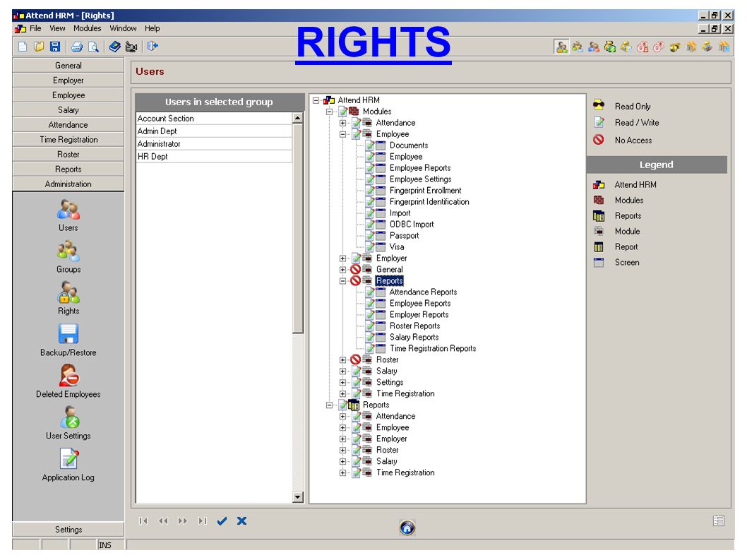Open the Time Registration sidebar section
The image size is (747, 560).
coord(68,139)
